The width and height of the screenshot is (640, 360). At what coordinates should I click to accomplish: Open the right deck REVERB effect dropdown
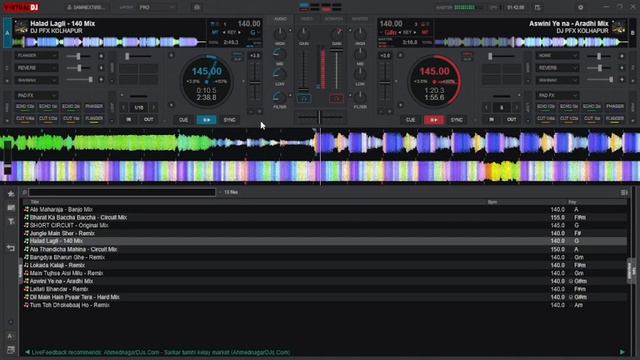557,68
